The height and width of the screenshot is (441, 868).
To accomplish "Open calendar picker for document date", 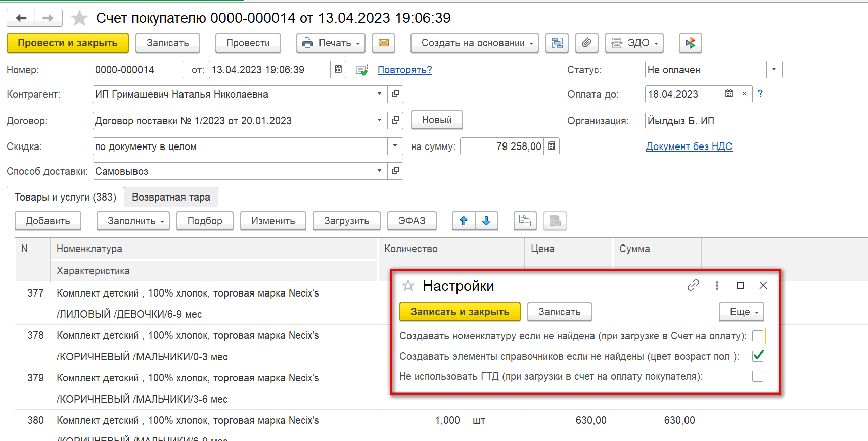I will pos(338,70).
